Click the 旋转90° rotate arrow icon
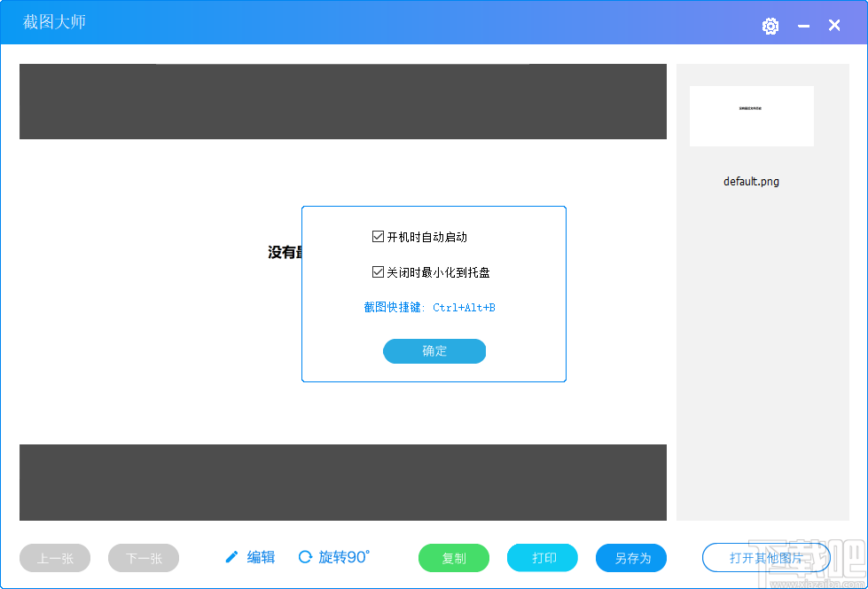 (304, 557)
